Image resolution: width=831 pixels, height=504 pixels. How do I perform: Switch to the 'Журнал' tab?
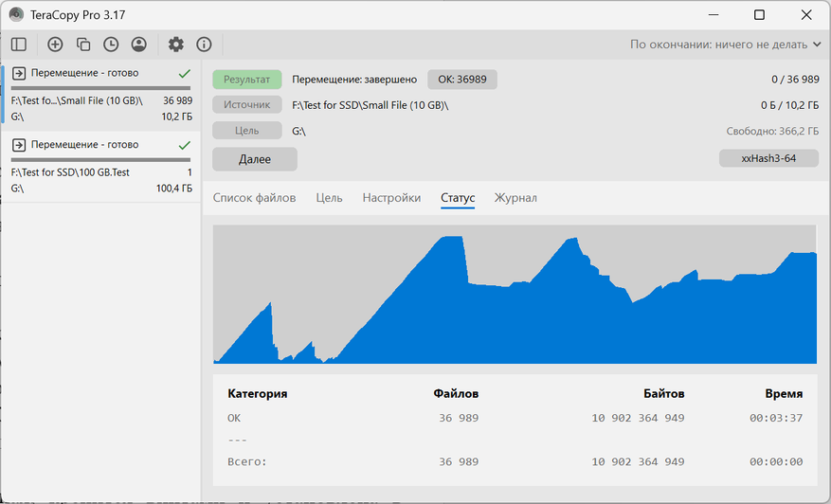click(515, 198)
